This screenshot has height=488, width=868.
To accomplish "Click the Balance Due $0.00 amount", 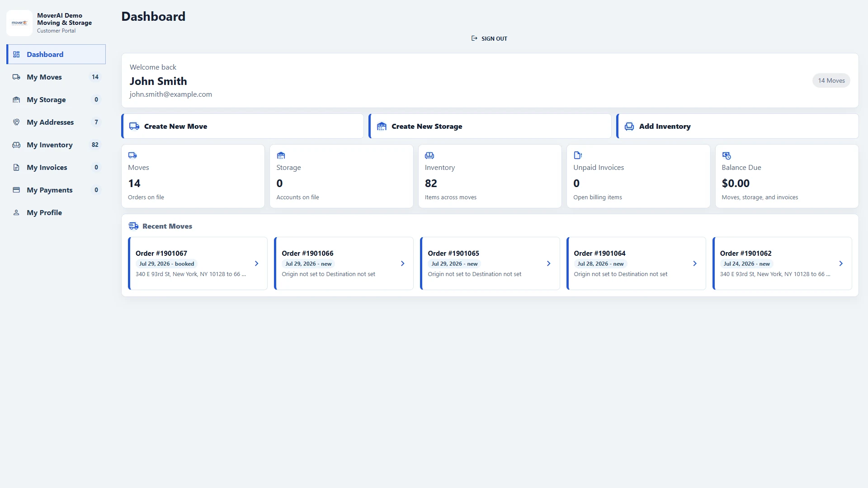I will (x=736, y=183).
